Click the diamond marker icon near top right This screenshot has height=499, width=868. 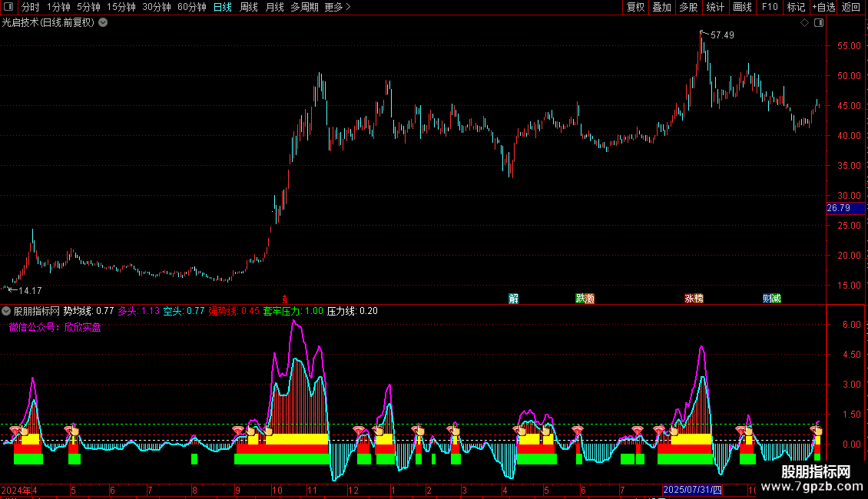tap(804, 23)
